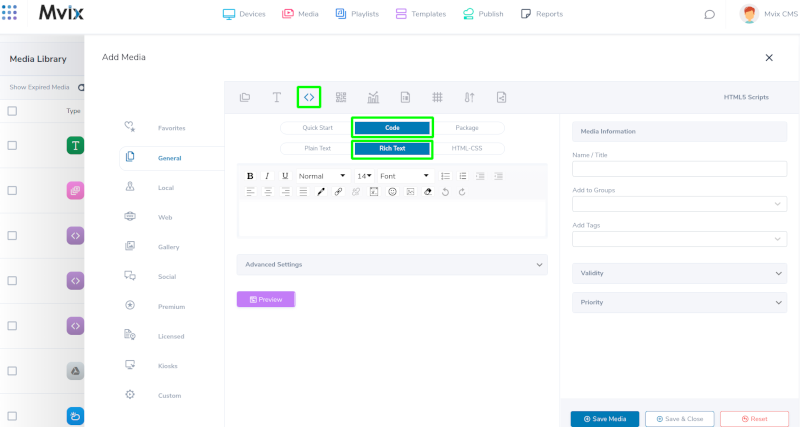Align text to the right
The image size is (800, 427).
[286, 192]
